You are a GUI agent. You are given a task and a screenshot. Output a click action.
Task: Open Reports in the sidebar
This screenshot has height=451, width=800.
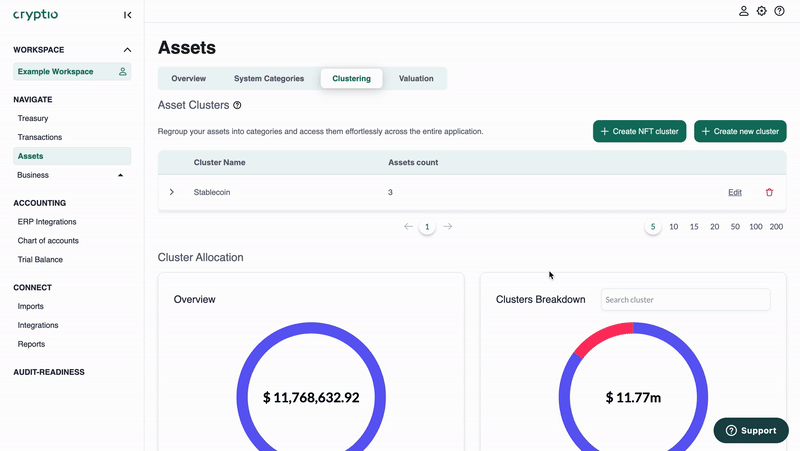pos(32,344)
